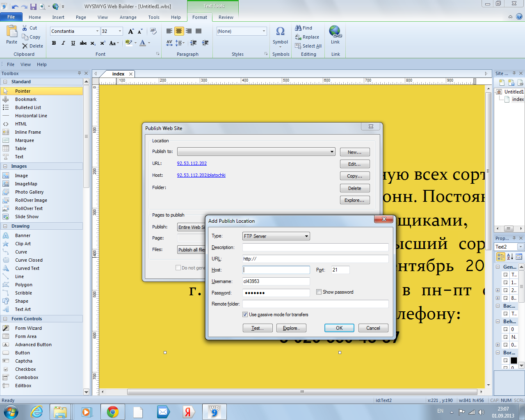Select the Bookmark tool in Toolbox
Screen dimensions: 525x420
point(26,99)
